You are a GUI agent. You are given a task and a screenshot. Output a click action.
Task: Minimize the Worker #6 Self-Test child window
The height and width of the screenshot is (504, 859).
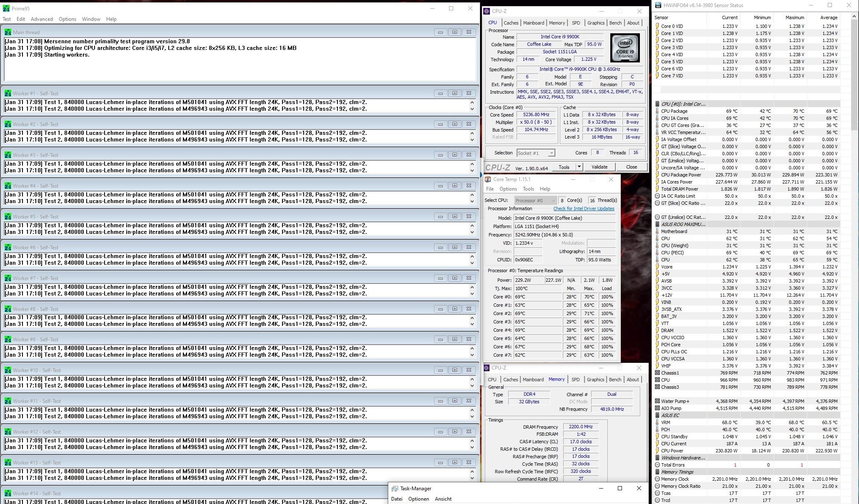tap(440, 247)
